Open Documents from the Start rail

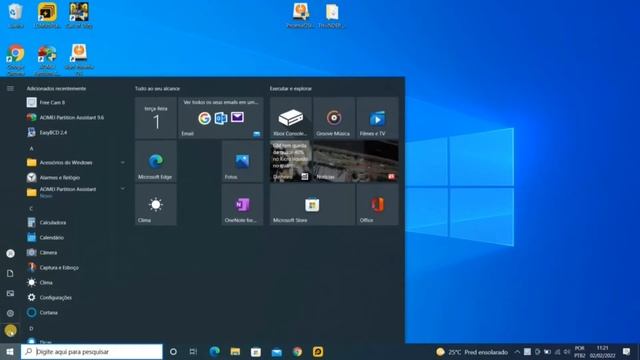tap(10, 273)
